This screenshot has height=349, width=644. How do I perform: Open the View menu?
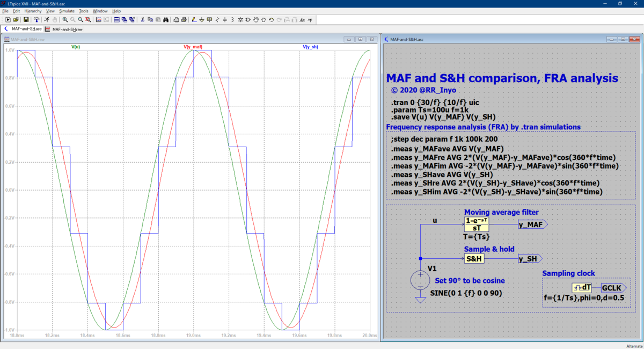click(x=50, y=11)
